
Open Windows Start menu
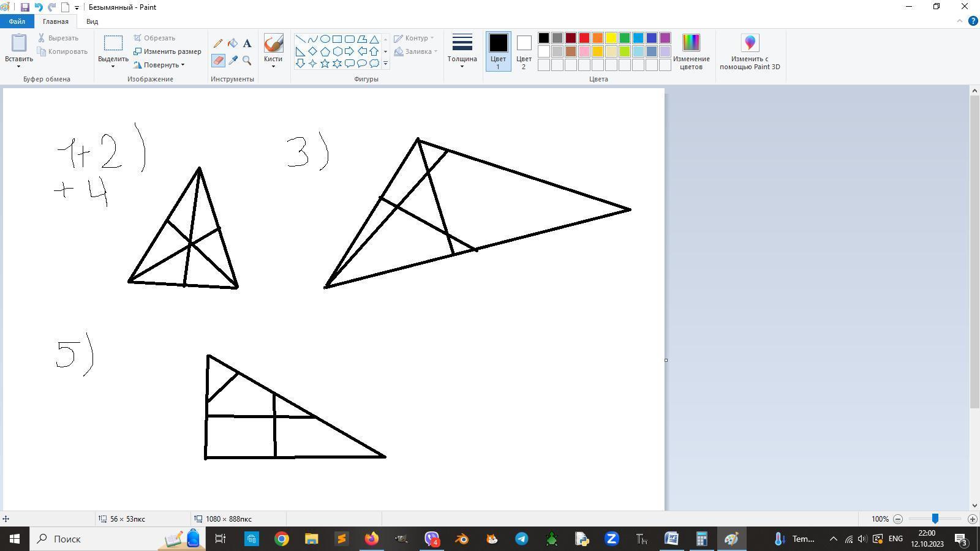(15, 539)
